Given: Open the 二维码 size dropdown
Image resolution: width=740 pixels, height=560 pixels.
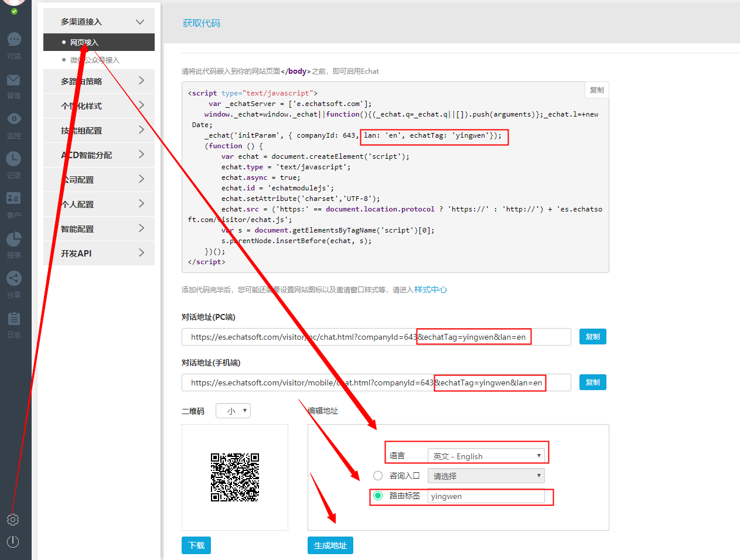Looking at the screenshot, I should coord(233,411).
